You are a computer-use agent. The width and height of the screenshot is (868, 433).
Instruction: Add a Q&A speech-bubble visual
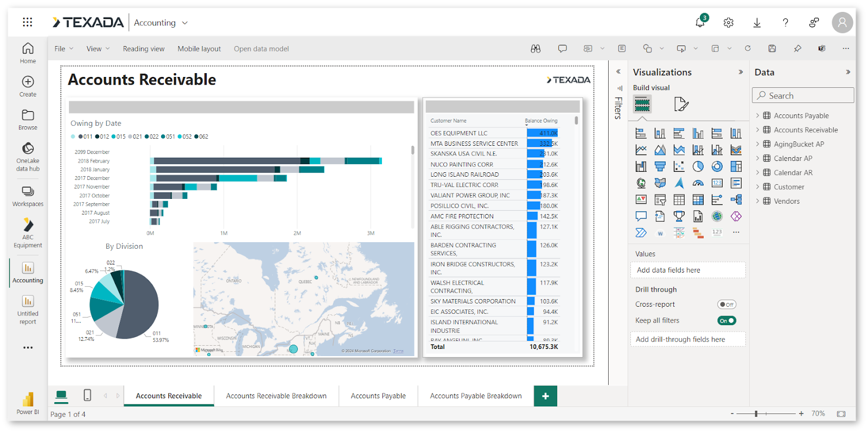pyautogui.click(x=641, y=216)
